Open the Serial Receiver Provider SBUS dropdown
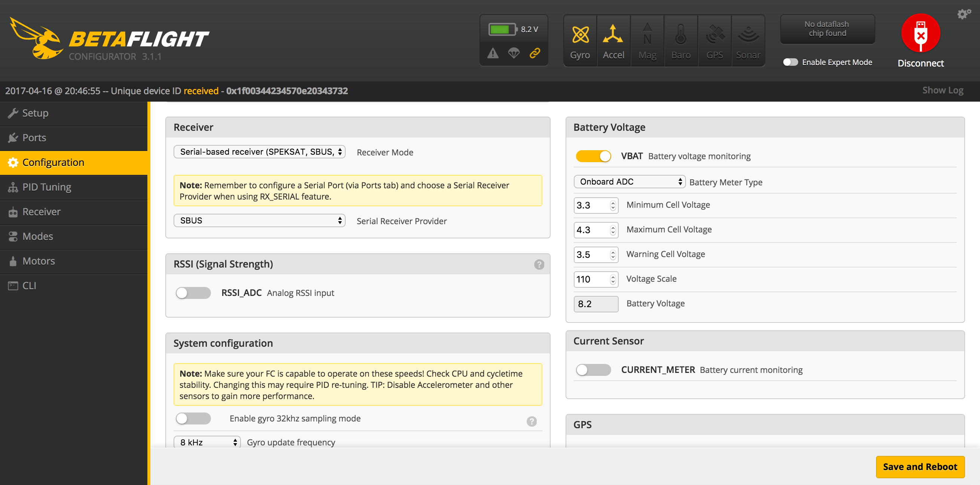Image resolution: width=980 pixels, height=485 pixels. click(x=260, y=220)
